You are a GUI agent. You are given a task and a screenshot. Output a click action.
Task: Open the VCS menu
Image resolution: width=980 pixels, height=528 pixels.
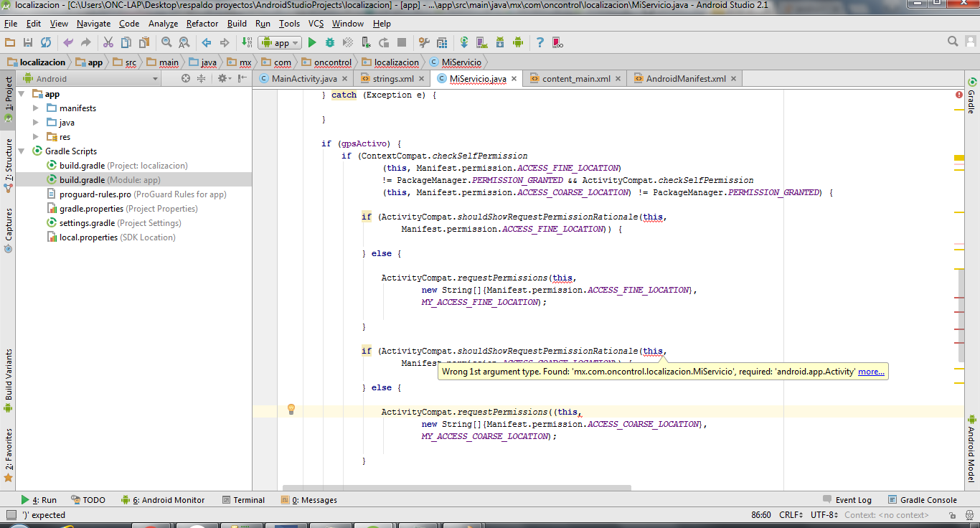[x=316, y=24]
